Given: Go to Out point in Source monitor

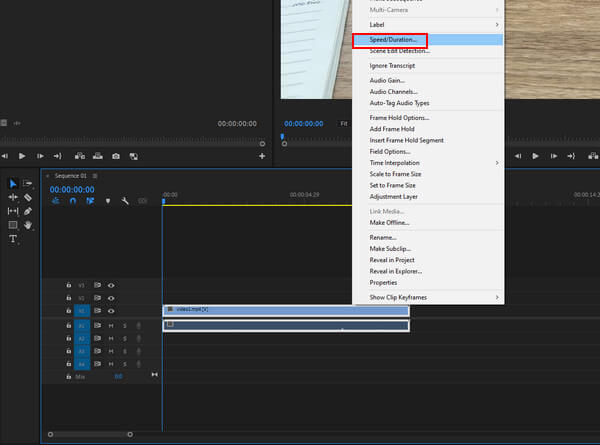Looking at the screenshot, I should pyautogui.click(x=57, y=156).
